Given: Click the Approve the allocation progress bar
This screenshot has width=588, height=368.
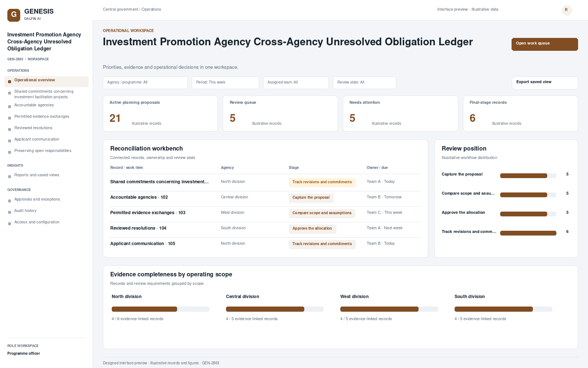Looking at the screenshot, I should 528,214.
